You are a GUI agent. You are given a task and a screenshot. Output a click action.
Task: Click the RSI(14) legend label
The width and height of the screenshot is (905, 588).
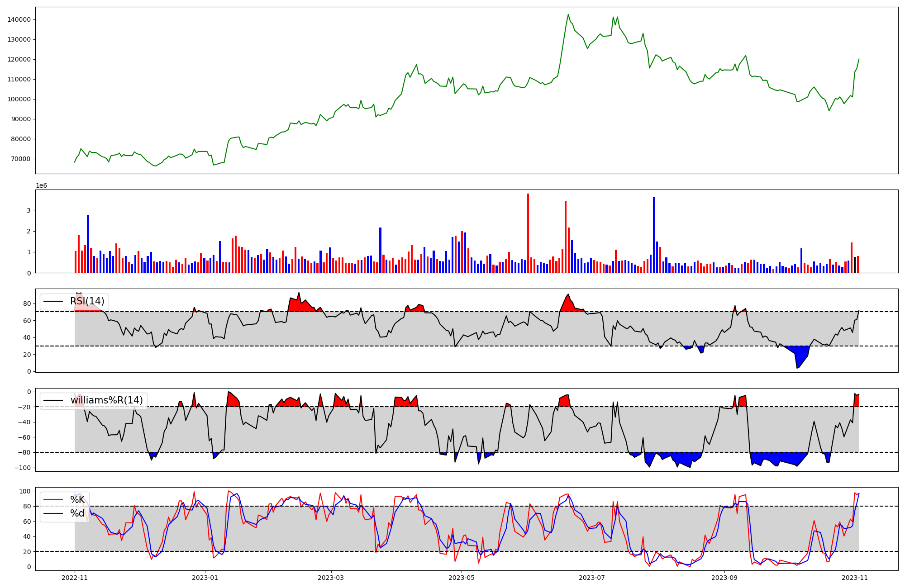point(87,301)
